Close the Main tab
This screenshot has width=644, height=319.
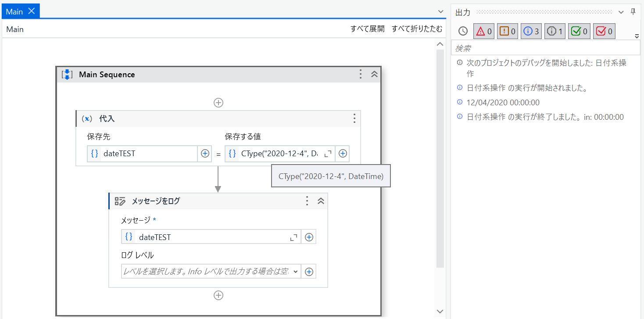click(31, 11)
